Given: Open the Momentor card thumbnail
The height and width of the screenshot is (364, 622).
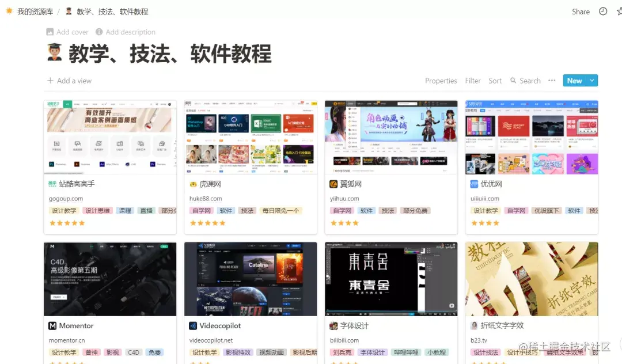Looking at the screenshot, I should pyautogui.click(x=110, y=279).
